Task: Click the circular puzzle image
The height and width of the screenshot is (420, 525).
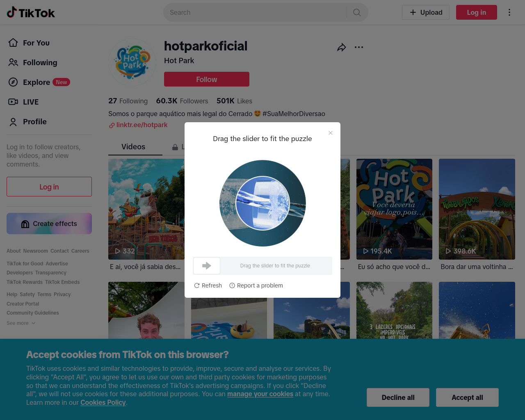Action: (262, 203)
